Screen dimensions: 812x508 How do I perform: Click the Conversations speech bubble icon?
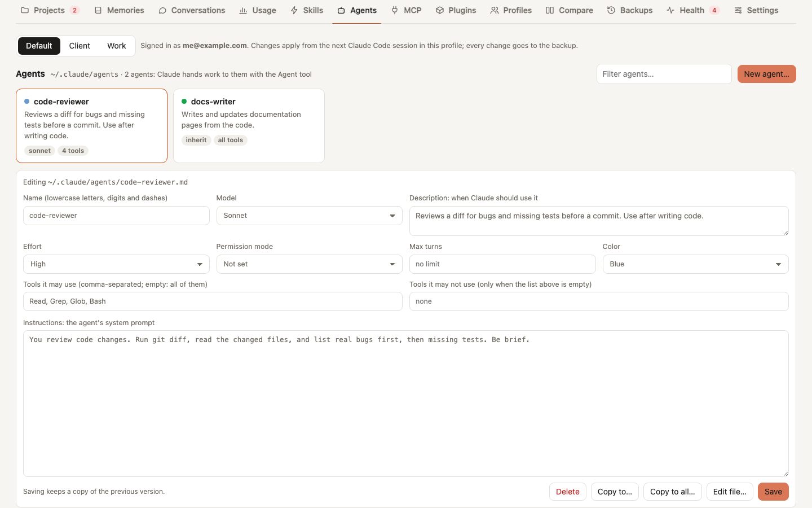pos(162,10)
